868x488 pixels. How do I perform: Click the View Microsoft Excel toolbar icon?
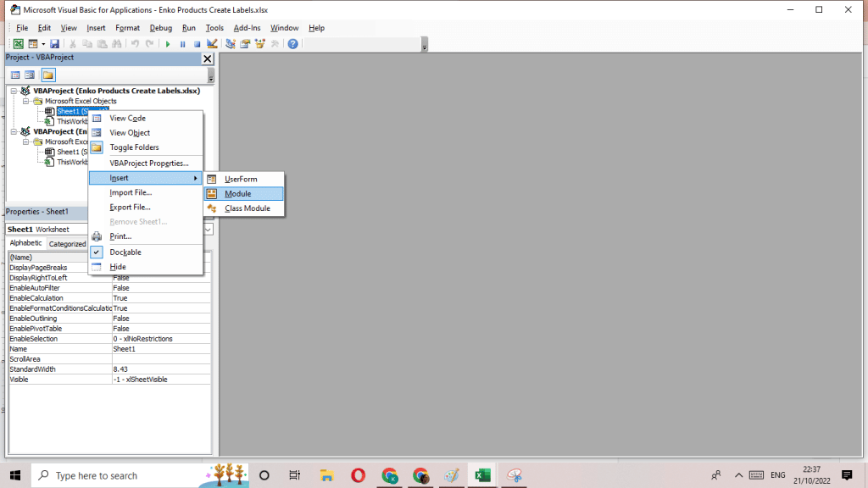tap(19, 44)
